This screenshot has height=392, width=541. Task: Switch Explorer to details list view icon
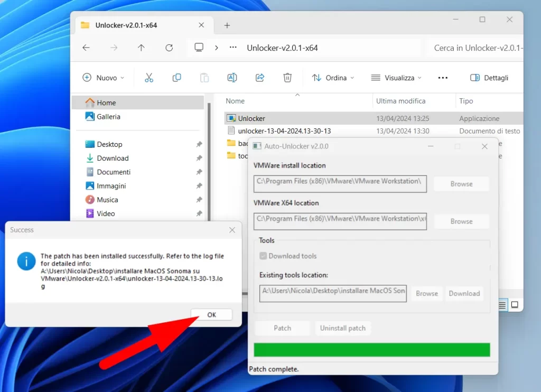[x=502, y=305]
